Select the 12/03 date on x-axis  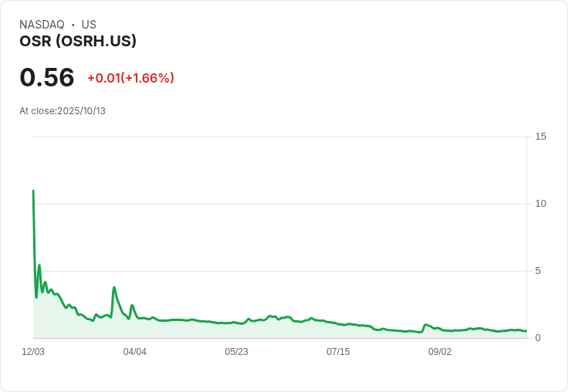click(33, 352)
